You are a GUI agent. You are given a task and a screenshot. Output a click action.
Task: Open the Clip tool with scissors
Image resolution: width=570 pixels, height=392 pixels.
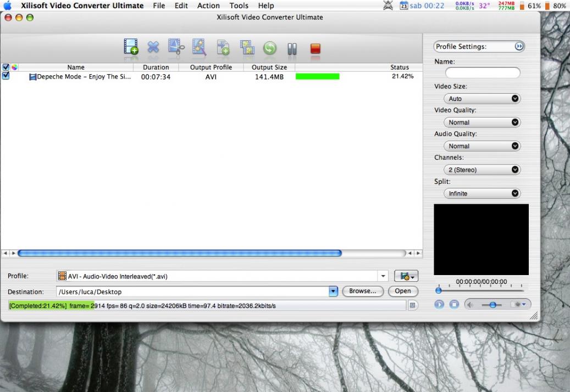176,47
